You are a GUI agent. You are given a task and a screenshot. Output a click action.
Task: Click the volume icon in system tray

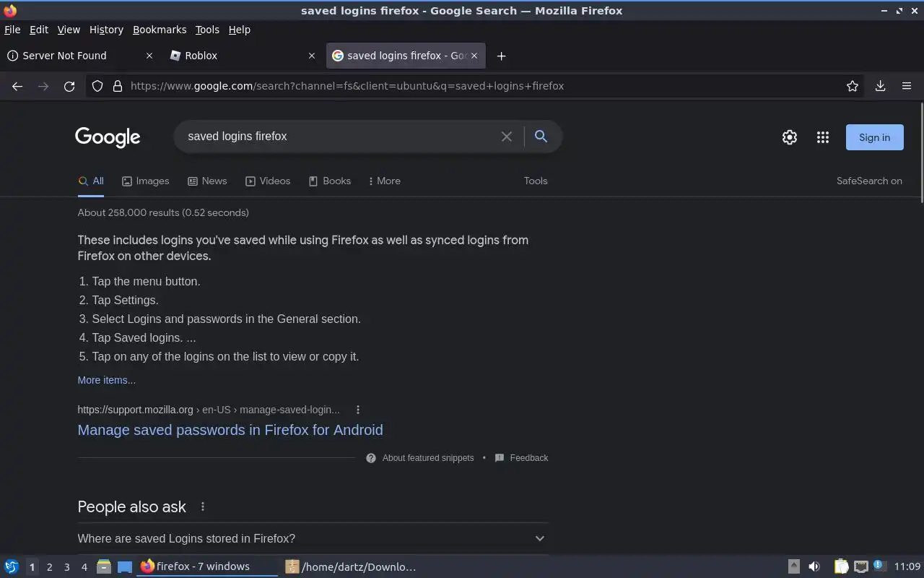814,567
